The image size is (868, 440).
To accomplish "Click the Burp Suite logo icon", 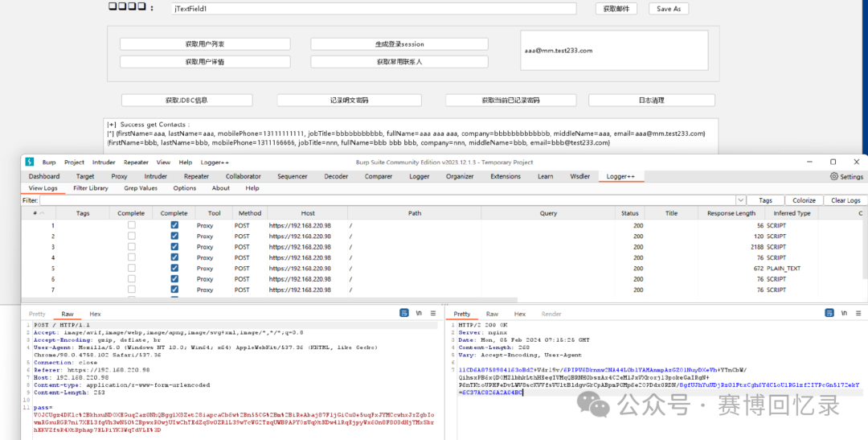I will coord(30,162).
